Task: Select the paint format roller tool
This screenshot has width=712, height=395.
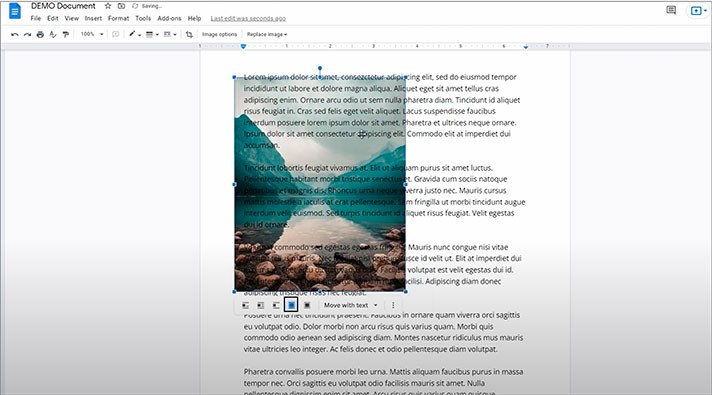Action: (x=65, y=35)
